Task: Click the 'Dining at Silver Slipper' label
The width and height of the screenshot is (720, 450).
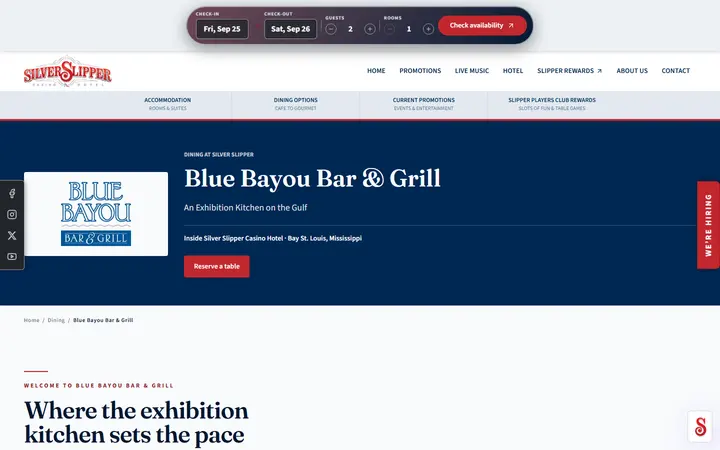Action: click(219, 155)
